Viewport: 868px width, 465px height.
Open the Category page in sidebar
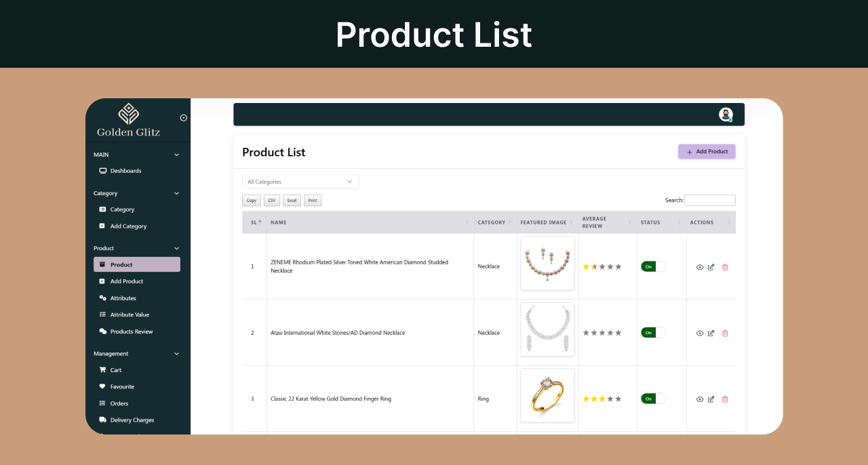[122, 209]
